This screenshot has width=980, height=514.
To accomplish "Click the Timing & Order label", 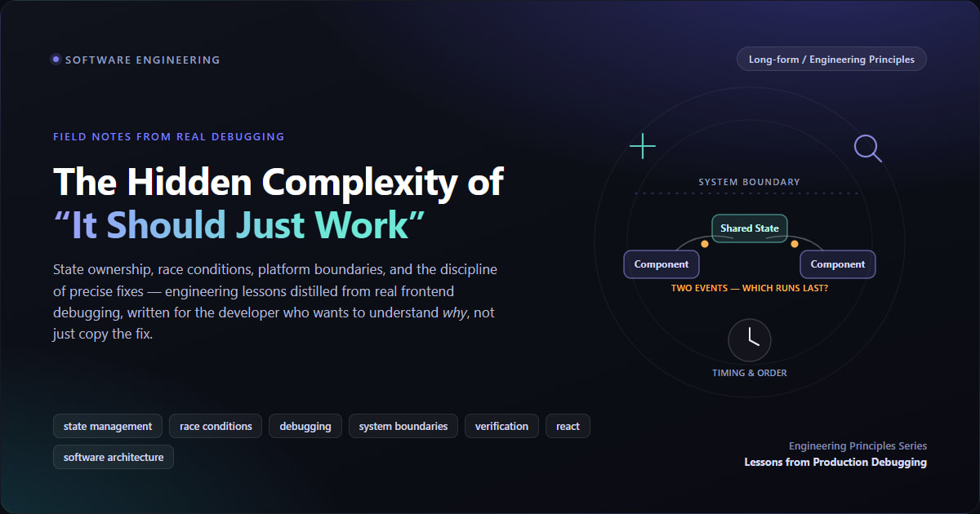I will tap(750, 373).
